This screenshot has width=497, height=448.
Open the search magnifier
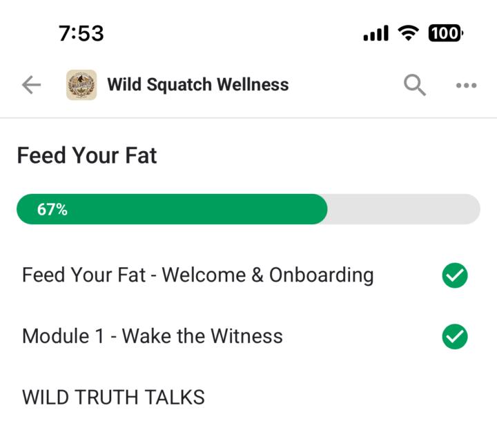point(414,85)
